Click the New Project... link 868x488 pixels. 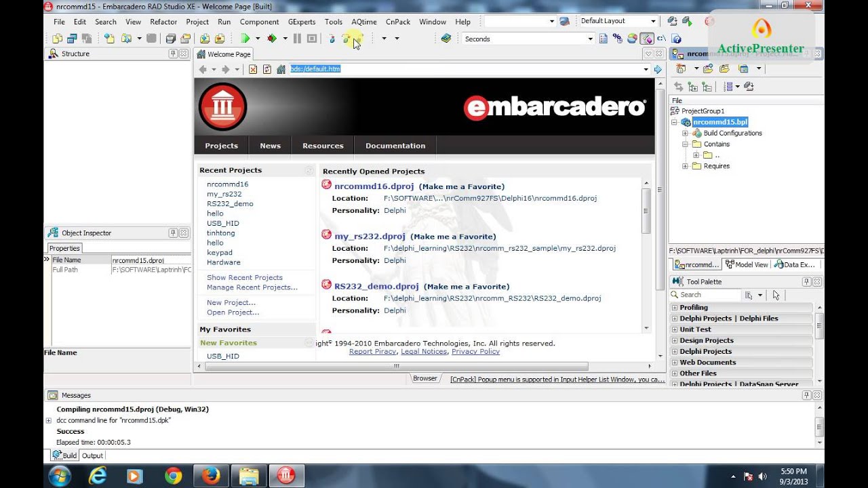[x=231, y=303]
